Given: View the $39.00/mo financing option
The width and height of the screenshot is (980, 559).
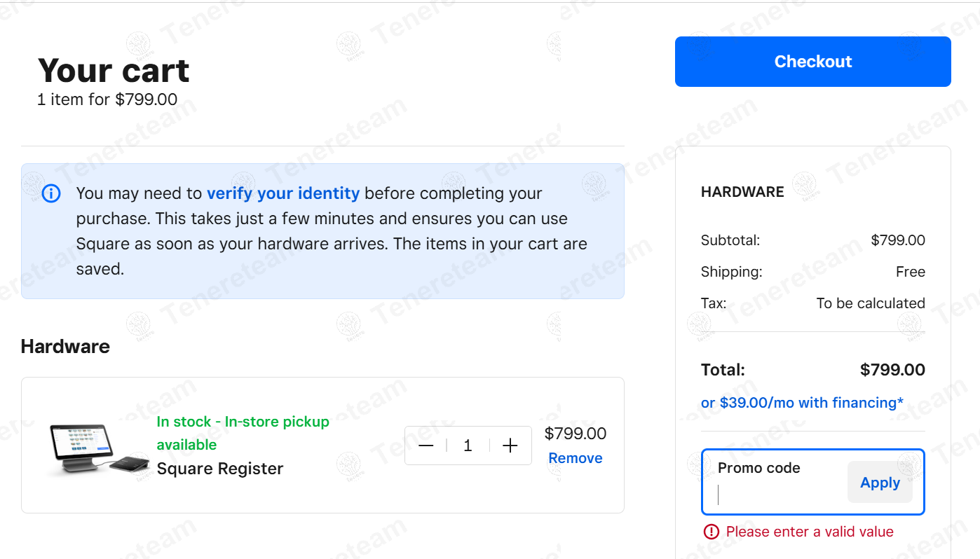Looking at the screenshot, I should tap(802, 403).
